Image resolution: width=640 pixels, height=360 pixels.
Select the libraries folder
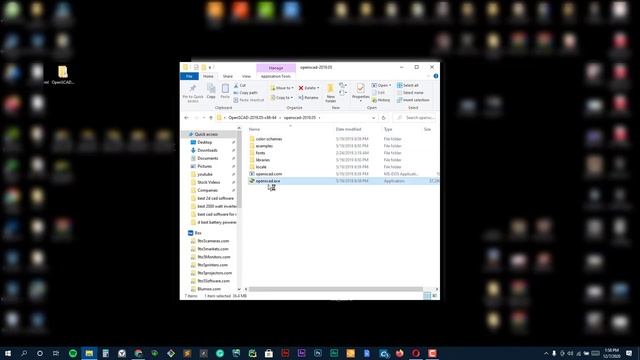[x=263, y=160]
